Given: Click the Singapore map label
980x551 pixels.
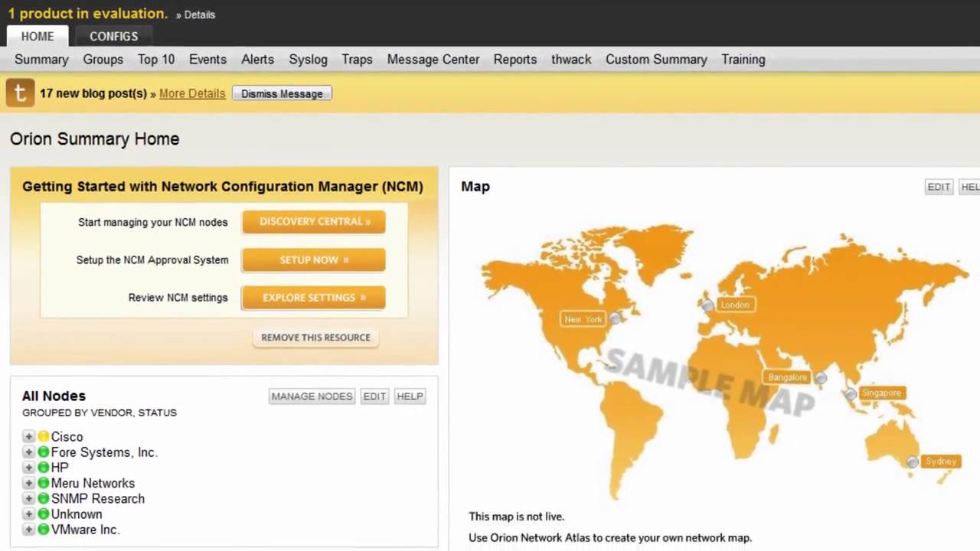Looking at the screenshot, I should point(881,393).
